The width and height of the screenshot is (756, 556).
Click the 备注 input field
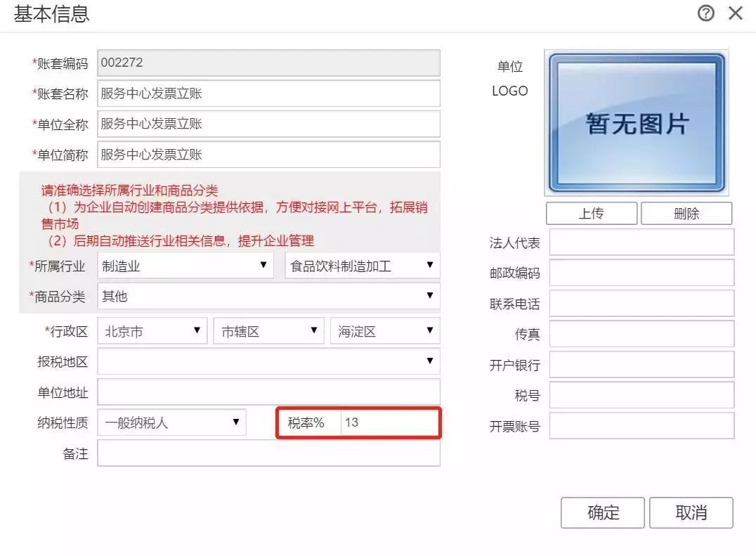tap(268, 453)
